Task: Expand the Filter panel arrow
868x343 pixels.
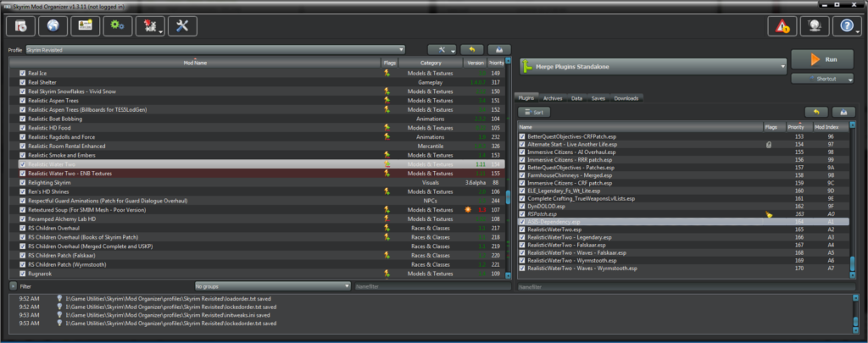Action: [x=14, y=286]
